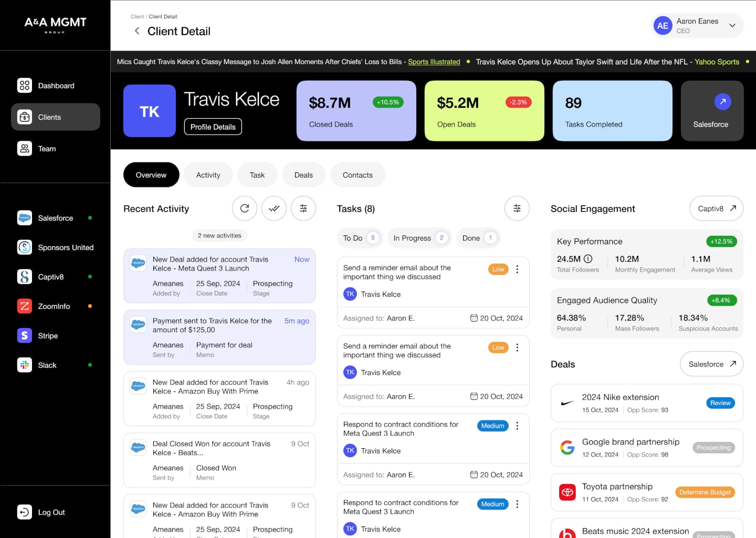Click the AE user avatar
The height and width of the screenshot is (538, 756).
[663, 26]
